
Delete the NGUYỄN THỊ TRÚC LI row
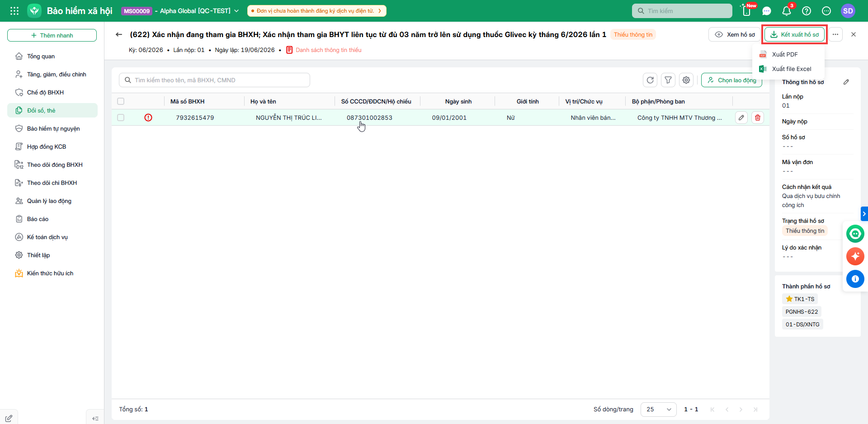point(758,118)
